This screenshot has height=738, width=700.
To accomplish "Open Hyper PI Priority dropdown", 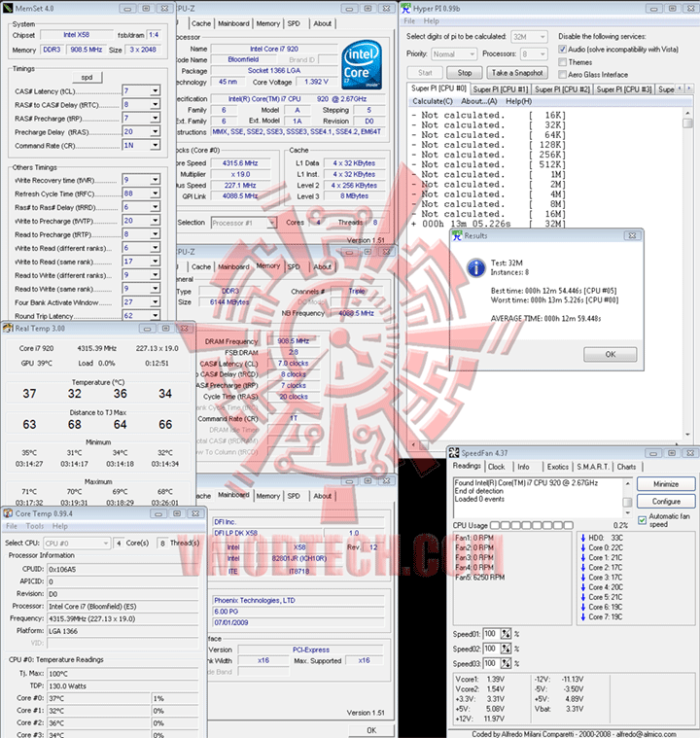I will click(472, 54).
